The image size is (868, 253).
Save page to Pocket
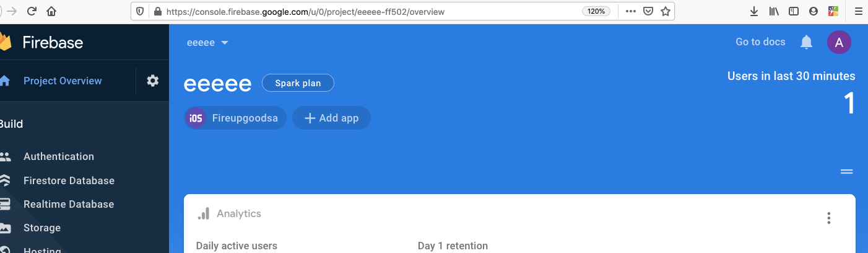(648, 11)
